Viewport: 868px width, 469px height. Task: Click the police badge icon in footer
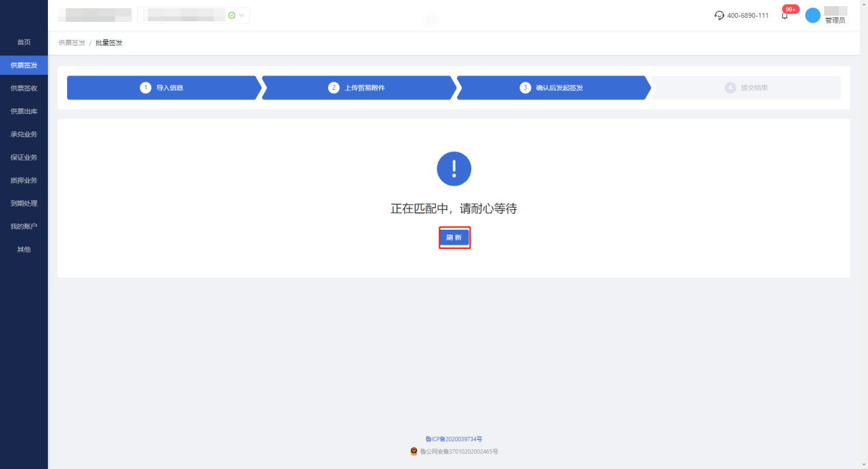(414, 451)
